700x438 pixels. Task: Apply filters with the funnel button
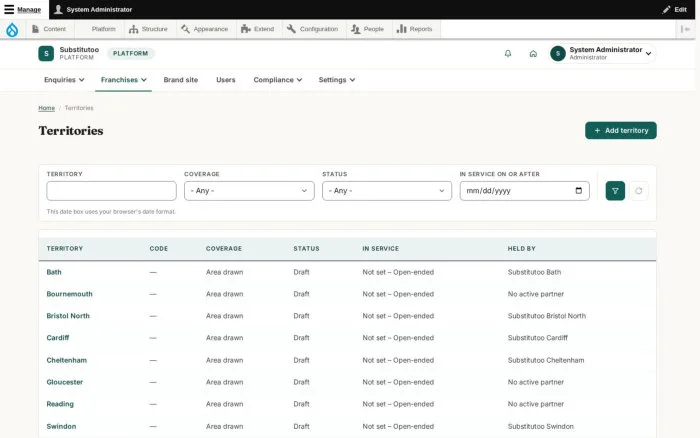click(x=615, y=191)
